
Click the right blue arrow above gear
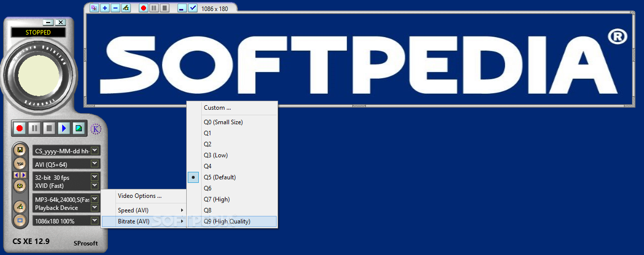coord(24,175)
